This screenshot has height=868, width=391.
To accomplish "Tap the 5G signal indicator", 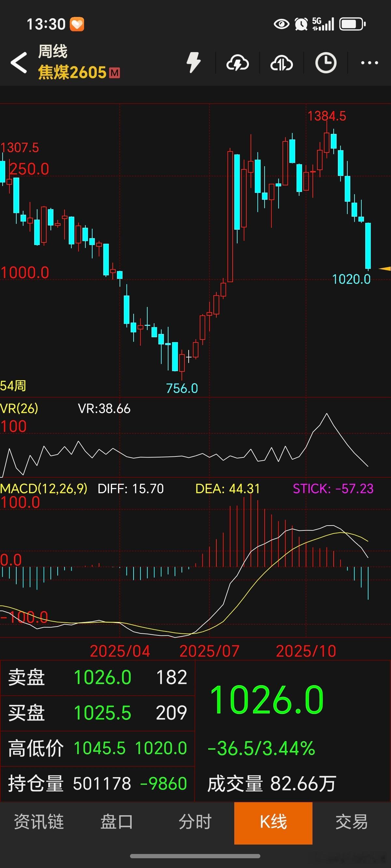I will [x=323, y=24].
